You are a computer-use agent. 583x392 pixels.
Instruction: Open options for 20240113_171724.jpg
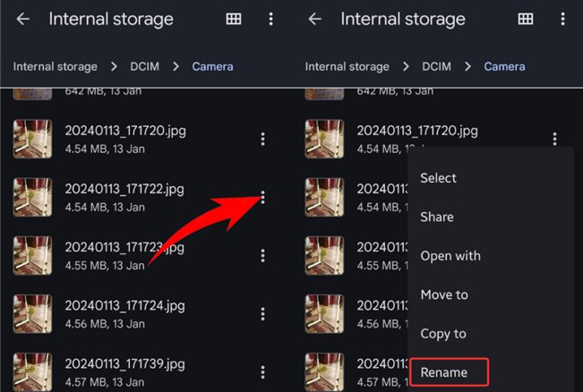coord(263,314)
